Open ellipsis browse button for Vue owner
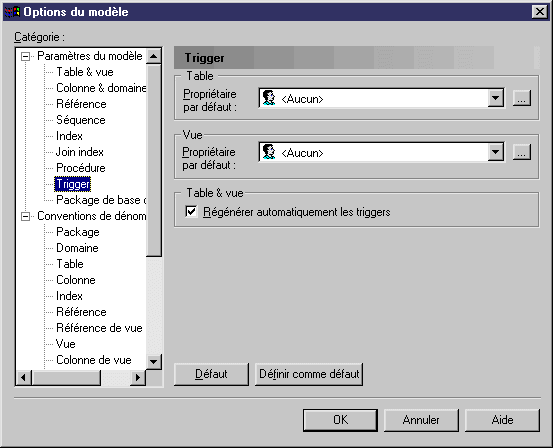 [x=522, y=152]
